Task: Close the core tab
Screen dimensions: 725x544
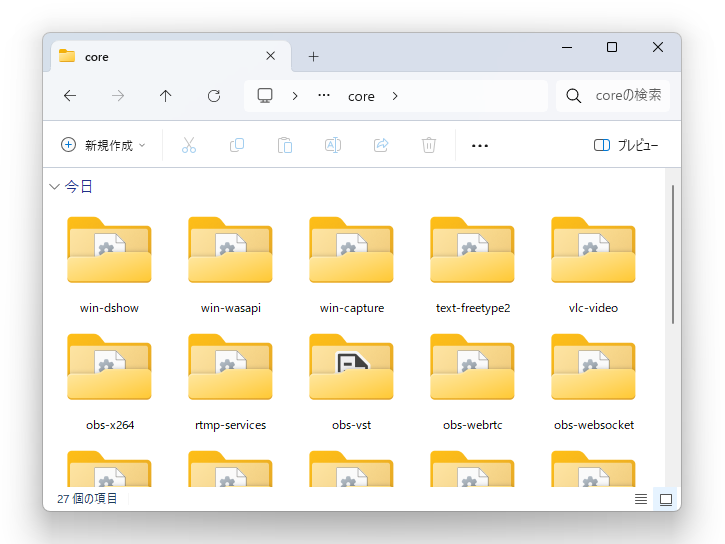Action: pos(270,56)
